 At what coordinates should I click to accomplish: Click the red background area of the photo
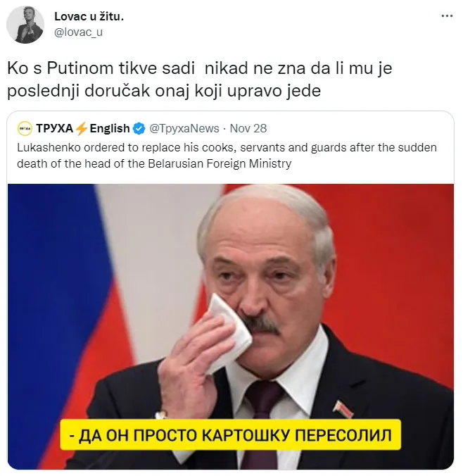[x=395, y=258]
